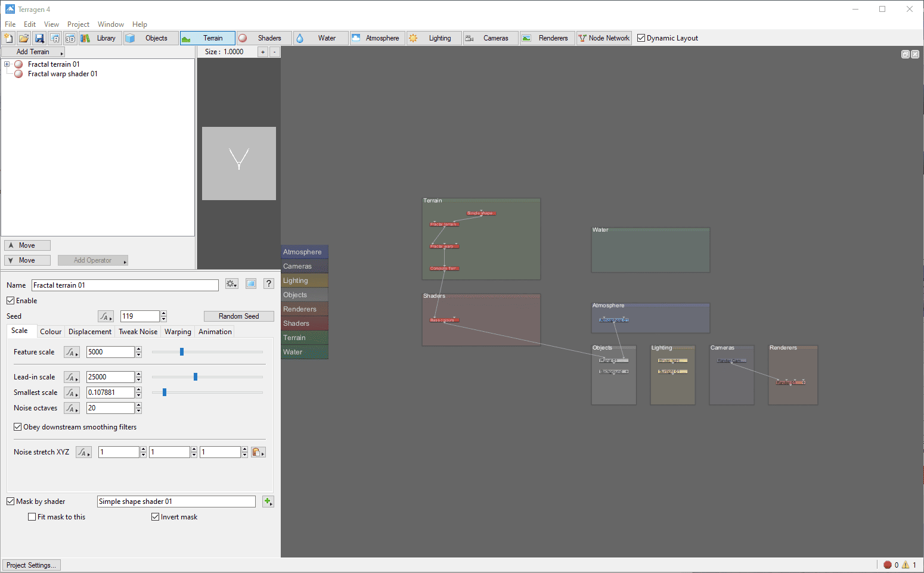Open the Add Operator dropdown
The image size is (924, 573).
pos(93,260)
